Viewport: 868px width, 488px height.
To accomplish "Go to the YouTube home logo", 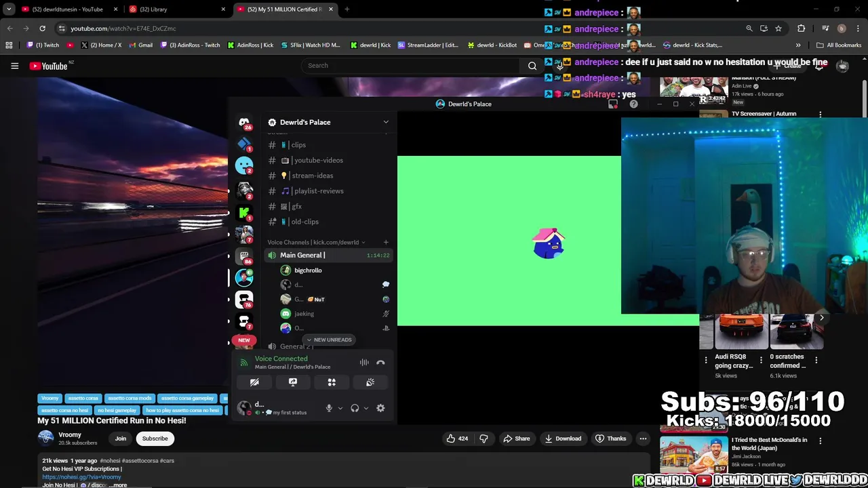I will 48,66.
